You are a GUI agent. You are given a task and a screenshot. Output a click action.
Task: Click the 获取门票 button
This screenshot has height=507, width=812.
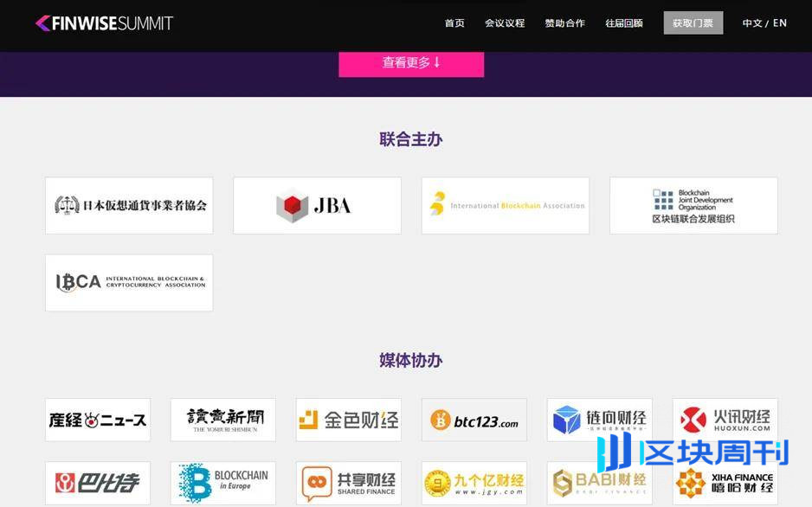tap(693, 23)
